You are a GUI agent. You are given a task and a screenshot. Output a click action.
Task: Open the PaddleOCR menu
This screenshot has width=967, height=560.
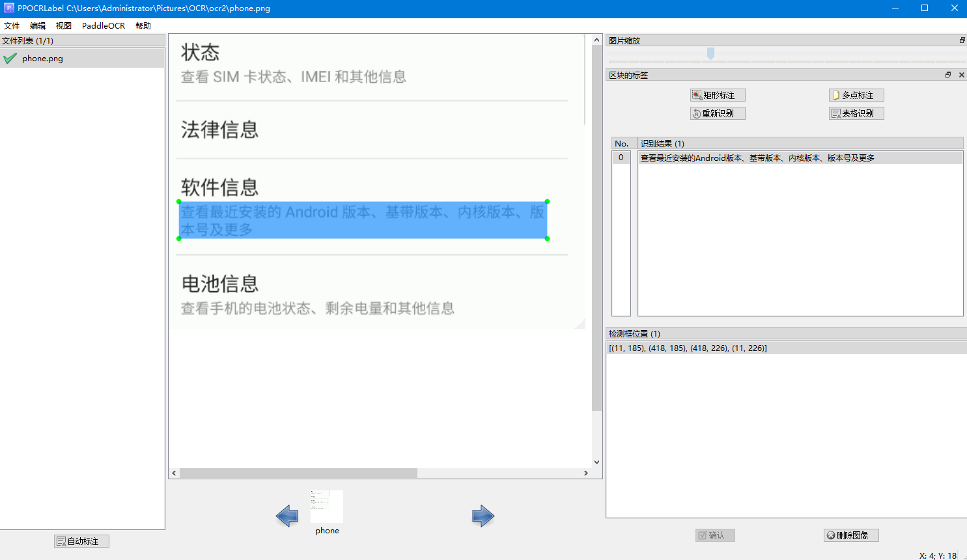pos(103,25)
